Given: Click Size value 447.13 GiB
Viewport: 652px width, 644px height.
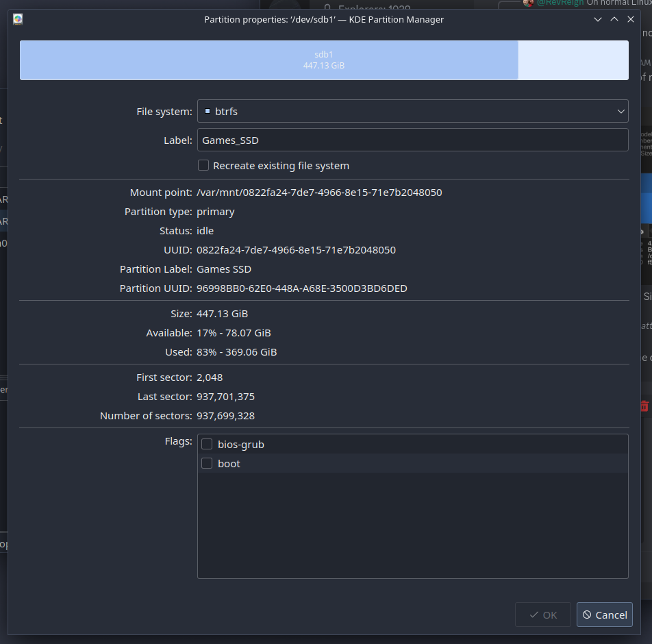Looking at the screenshot, I should point(222,314).
